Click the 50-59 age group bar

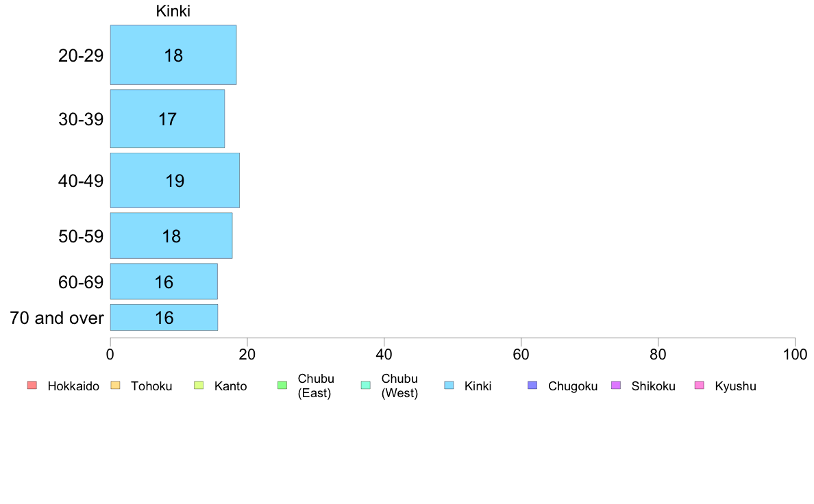pos(171,236)
